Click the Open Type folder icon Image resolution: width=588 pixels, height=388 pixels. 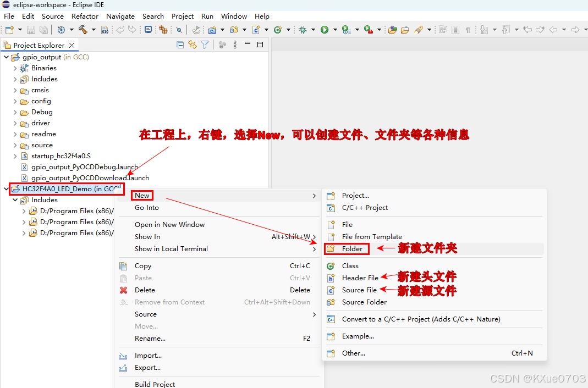coord(393,30)
